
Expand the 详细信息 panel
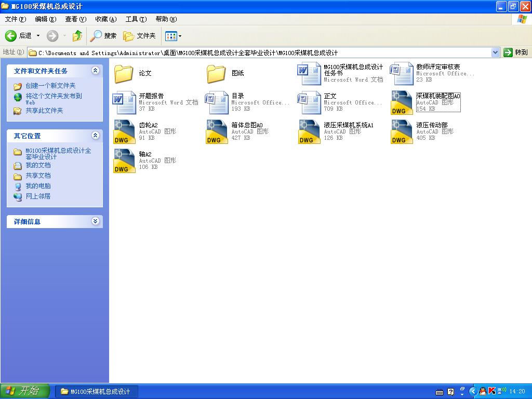(95, 221)
